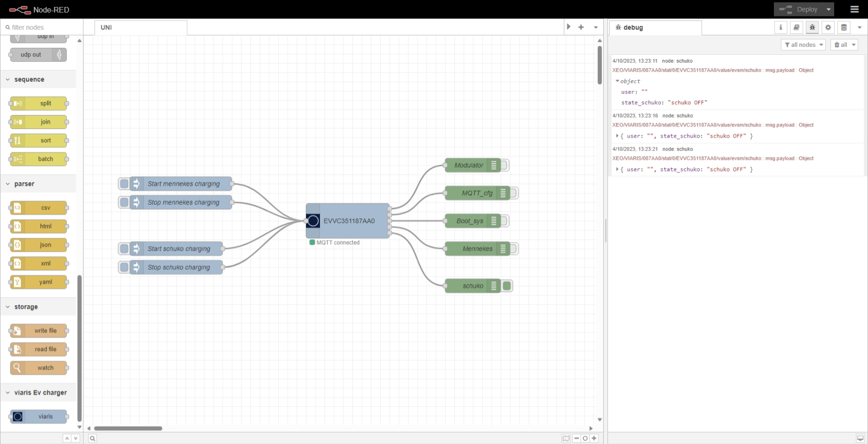Select the join palette node
Screen dimensions: 868x444
coord(38,122)
